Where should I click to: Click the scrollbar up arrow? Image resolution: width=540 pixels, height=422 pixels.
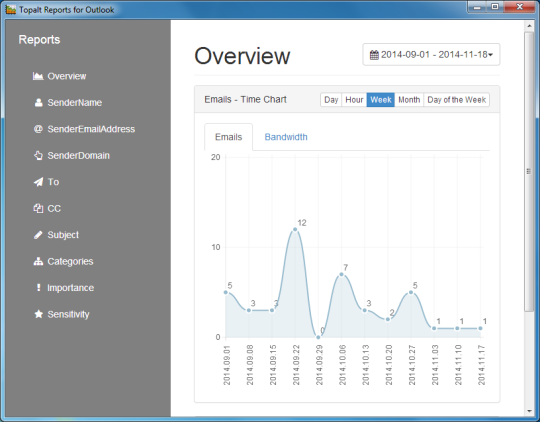click(x=529, y=26)
